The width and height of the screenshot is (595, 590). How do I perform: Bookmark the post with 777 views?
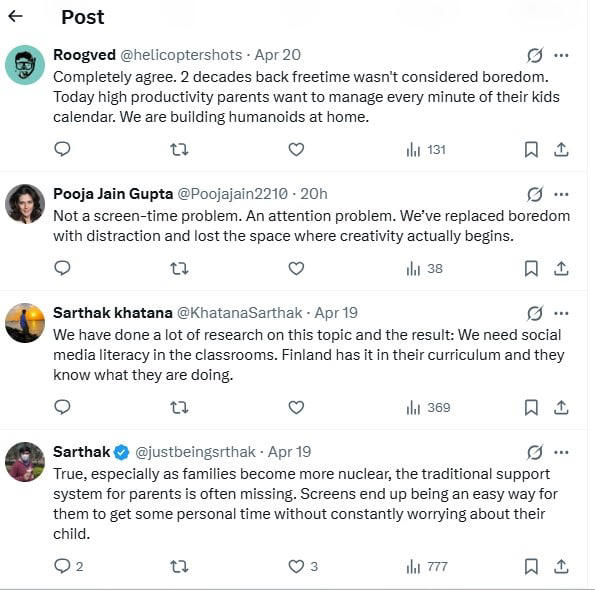531,566
